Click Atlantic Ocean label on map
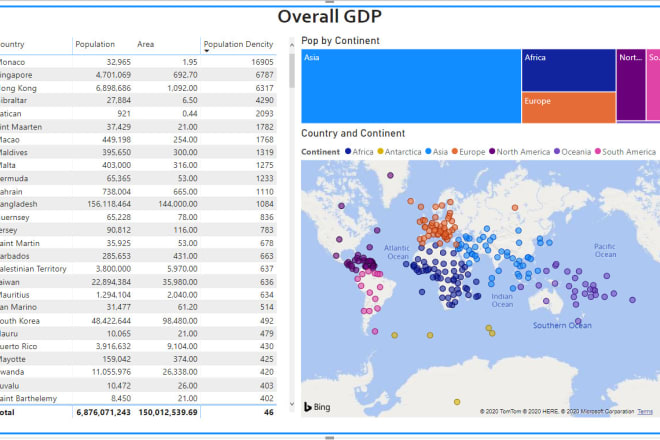Screen dimensions: 660x440 click(x=397, y=252)
